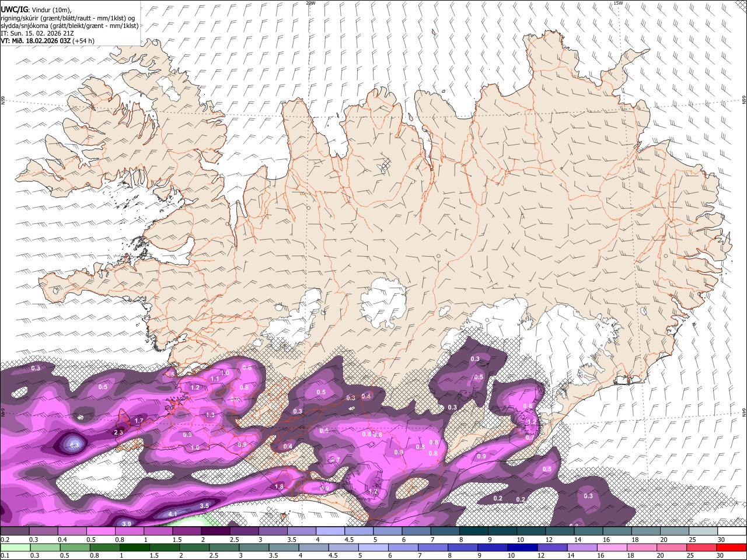This screenshot has width=747, height=560.
Task: Click the '3.9' value on the map's bottom edge
Action: coord(126,523)
